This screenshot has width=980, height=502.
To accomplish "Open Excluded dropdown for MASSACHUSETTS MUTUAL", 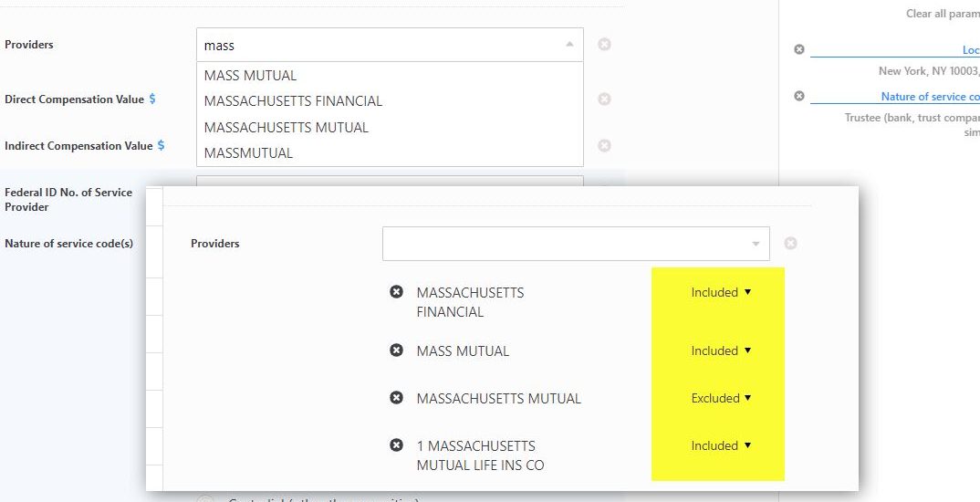I will pos(721,399).
